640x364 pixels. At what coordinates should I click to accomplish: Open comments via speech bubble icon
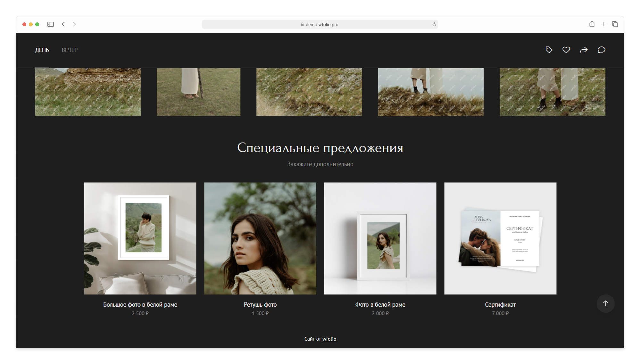(x=601, y=50)
